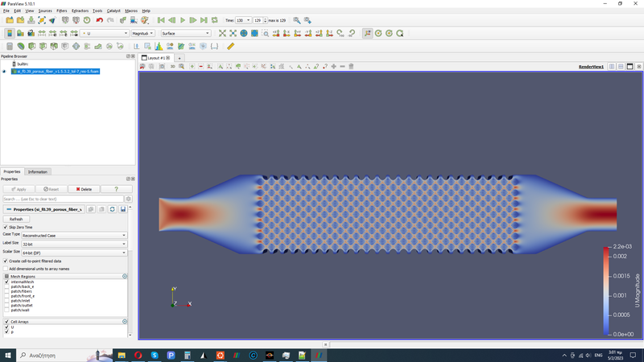644x362 pixels.
Task: Uncheck the Skip Zero Time checkbox
Action: 6,227
